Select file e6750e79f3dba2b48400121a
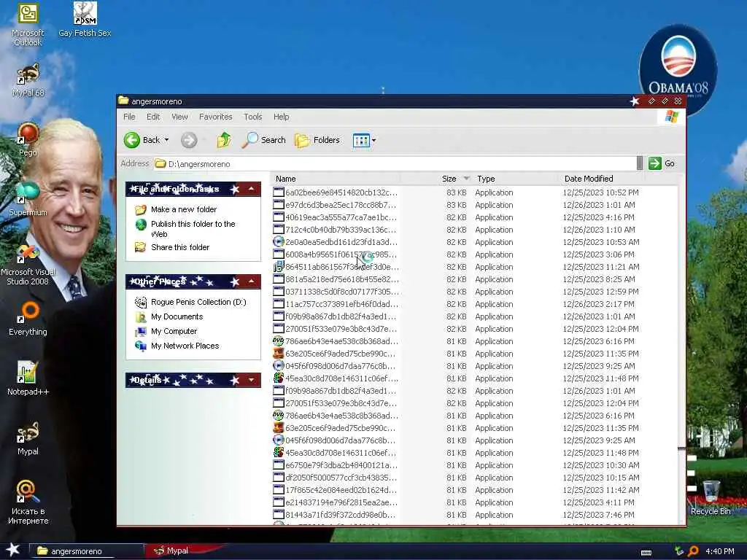Image resolution: width=747 pixels, height=560 pixels. pyautogui.click(x=336, y=464)
